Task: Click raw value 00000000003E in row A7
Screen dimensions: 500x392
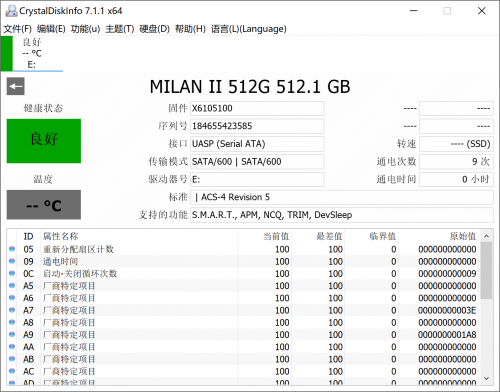Action: (447, 310)
